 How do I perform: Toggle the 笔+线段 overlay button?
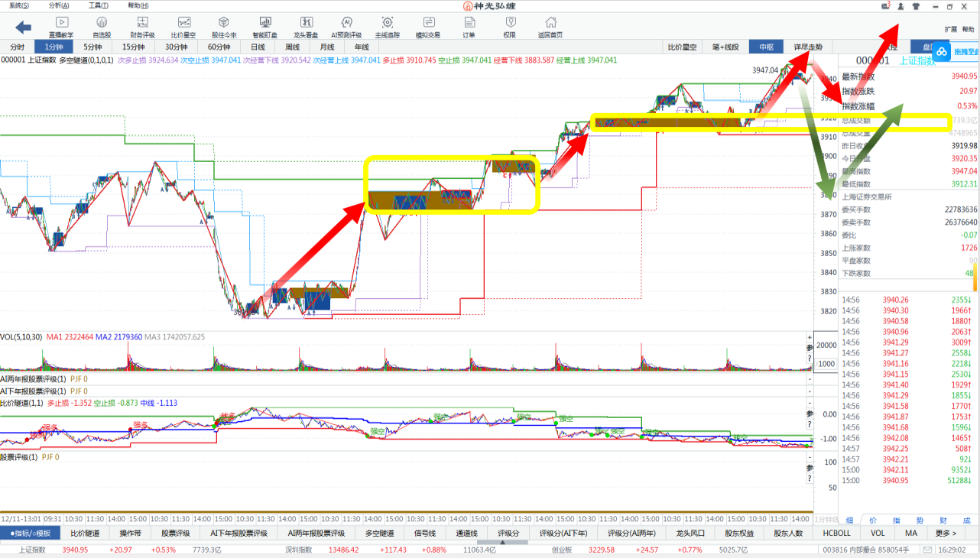pos(725,47)
